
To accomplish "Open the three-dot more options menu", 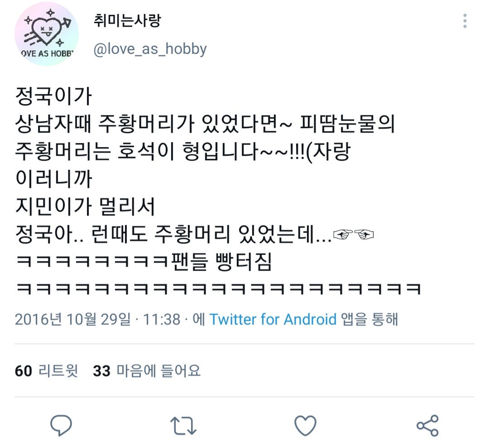I will pyautogui.click(x=465, y=21).
